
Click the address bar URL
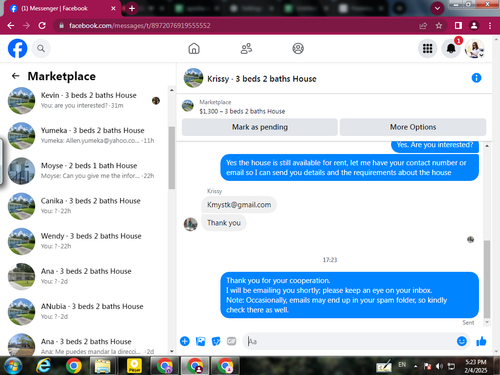140,26
